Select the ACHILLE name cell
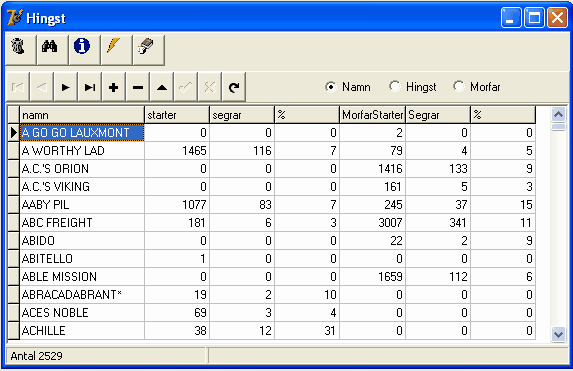The height and width of the screenshot is (371, 573). point(82,331)
